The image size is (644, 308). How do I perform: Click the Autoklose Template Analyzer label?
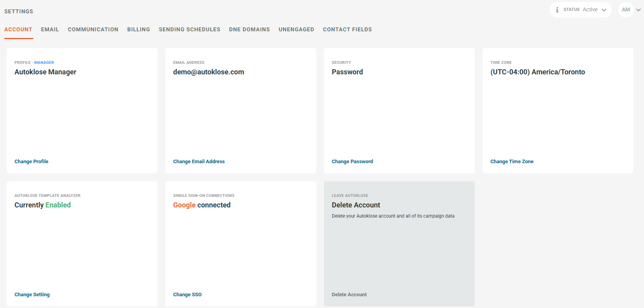point(47,196)
